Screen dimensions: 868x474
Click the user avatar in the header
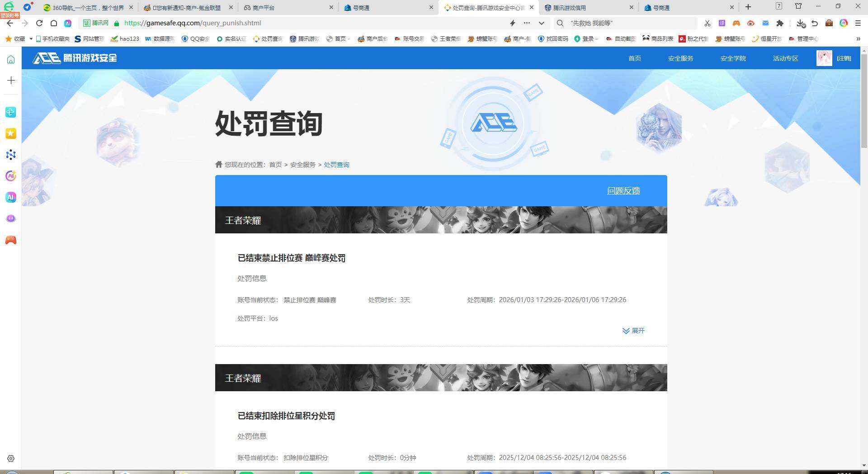point(824,58)
